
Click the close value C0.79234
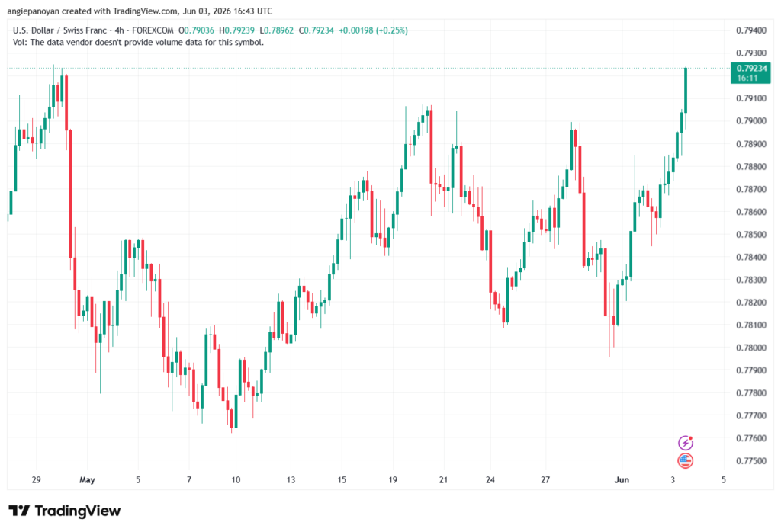317,30
